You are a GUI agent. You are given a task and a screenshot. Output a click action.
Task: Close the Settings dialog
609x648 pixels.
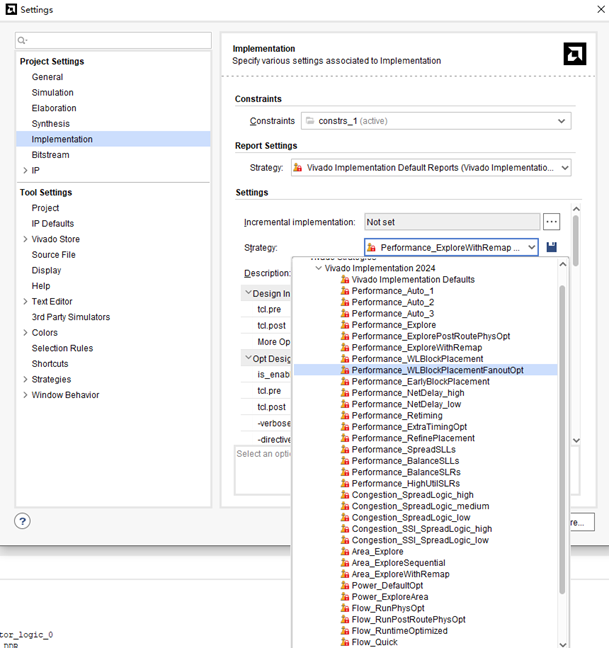(x=601, y=9)
